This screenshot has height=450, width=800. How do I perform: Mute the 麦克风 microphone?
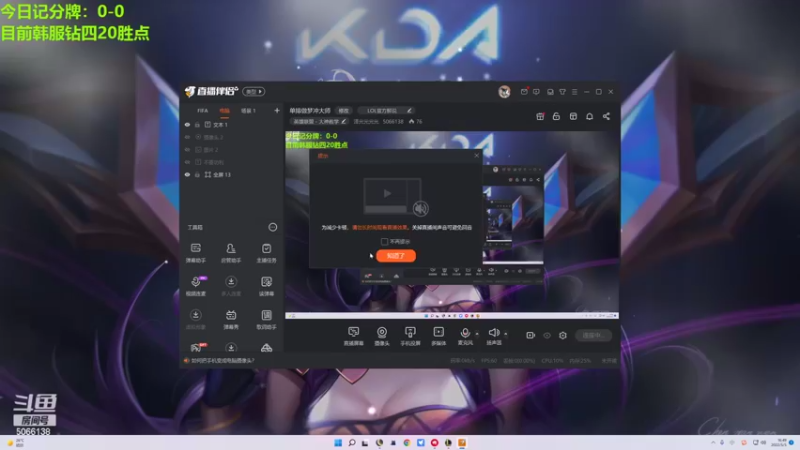(x=465, y=334)
